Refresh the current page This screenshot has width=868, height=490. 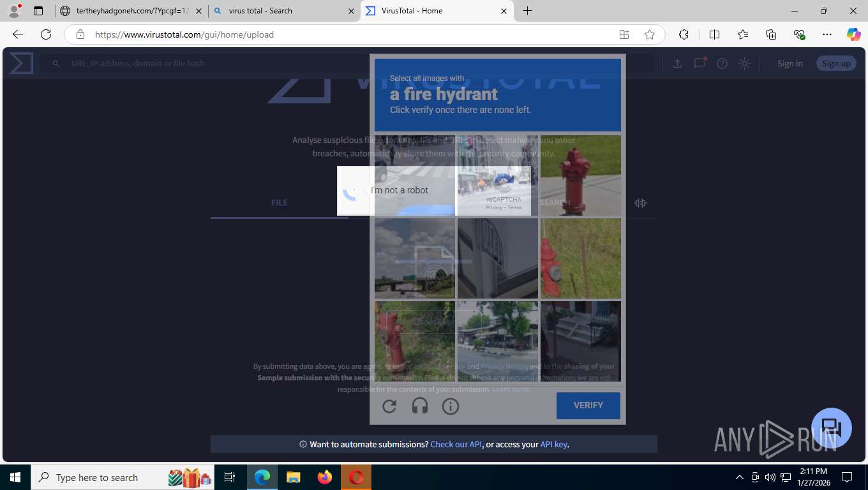[46, 34]
